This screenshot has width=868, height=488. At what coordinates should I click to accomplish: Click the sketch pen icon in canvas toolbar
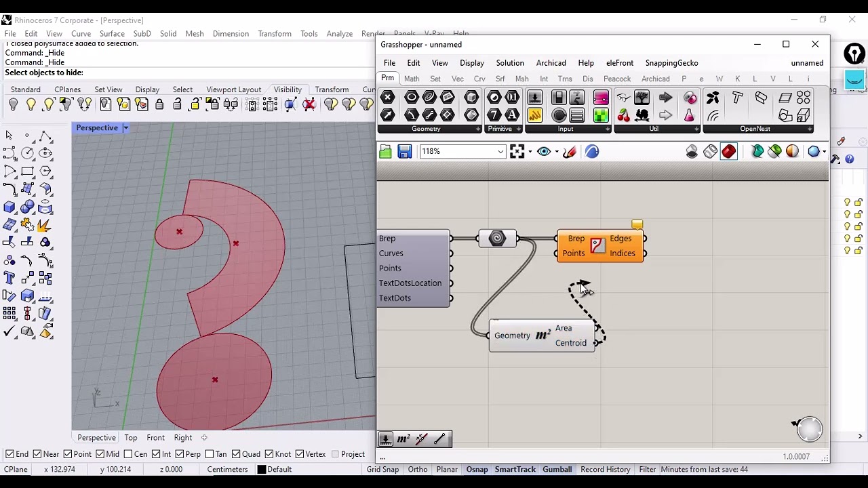pyautogui.click(x=570, y=152)
